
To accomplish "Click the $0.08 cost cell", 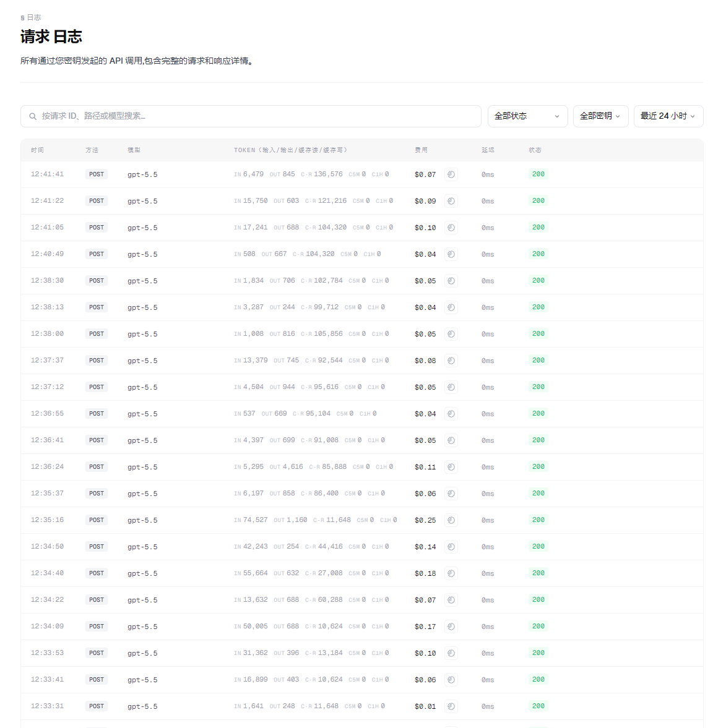I will 425,361.
